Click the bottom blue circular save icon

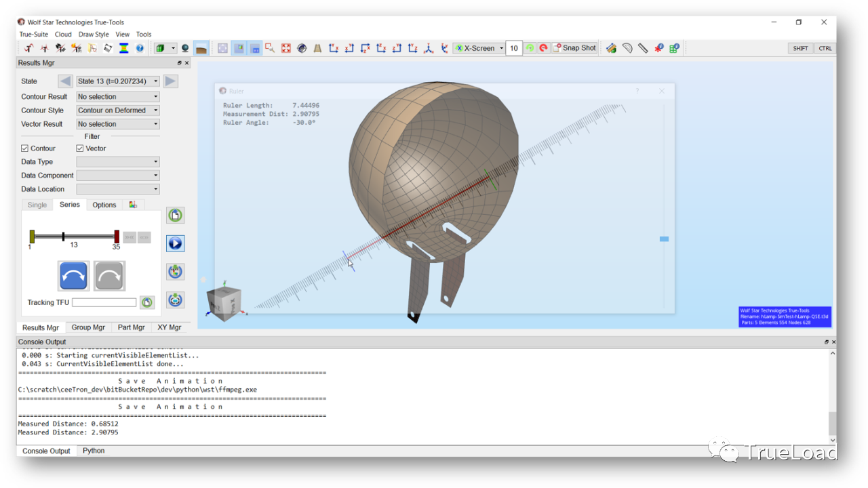click(x=176, y=300)
